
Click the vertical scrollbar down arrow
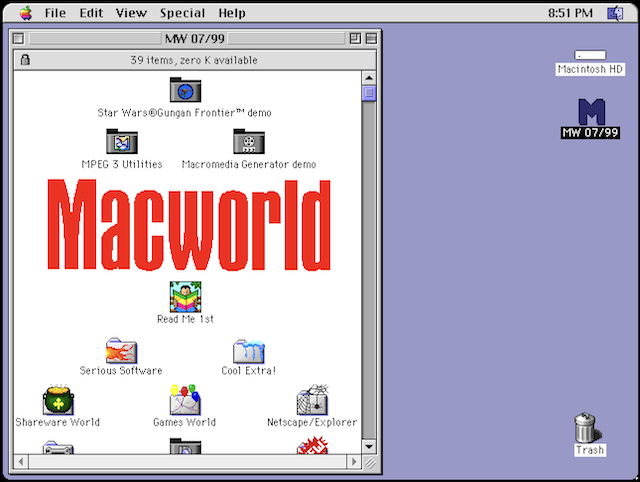369,446
